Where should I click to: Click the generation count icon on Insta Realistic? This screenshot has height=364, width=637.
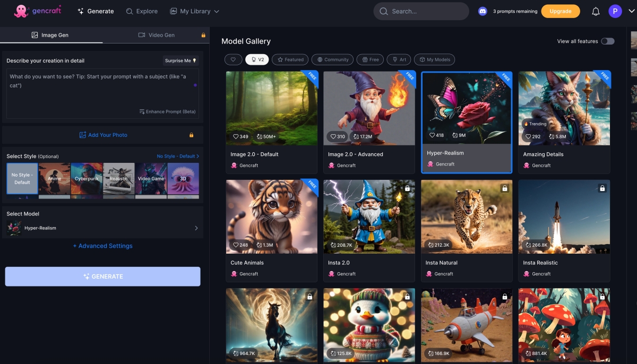point(528,245)
